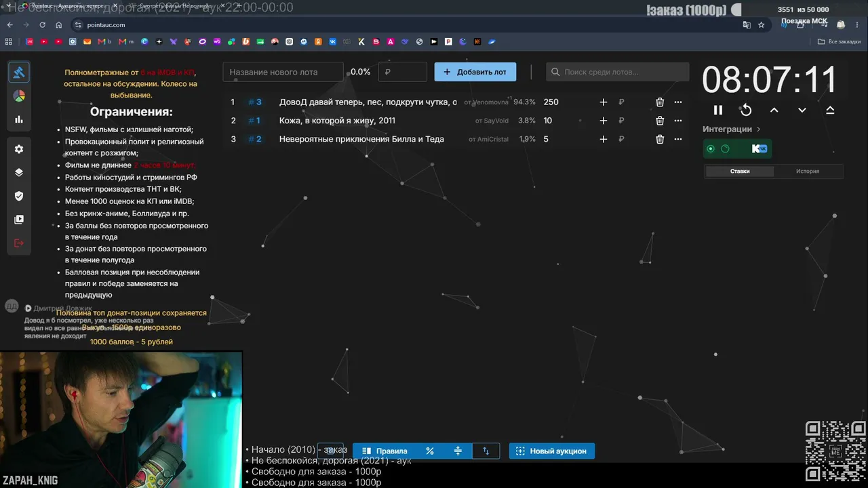
Task: Start a 'Новый аукцион'
Action: tap(551, 451)
